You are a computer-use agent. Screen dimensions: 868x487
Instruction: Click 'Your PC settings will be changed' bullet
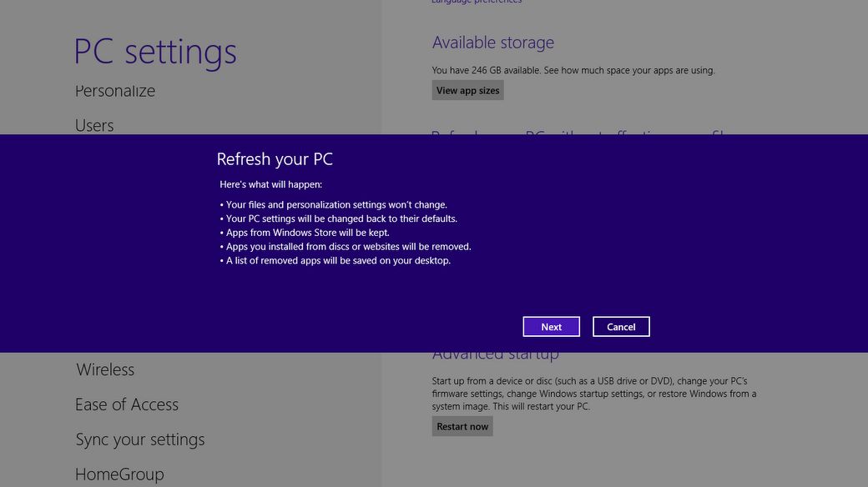coord(338,218)
